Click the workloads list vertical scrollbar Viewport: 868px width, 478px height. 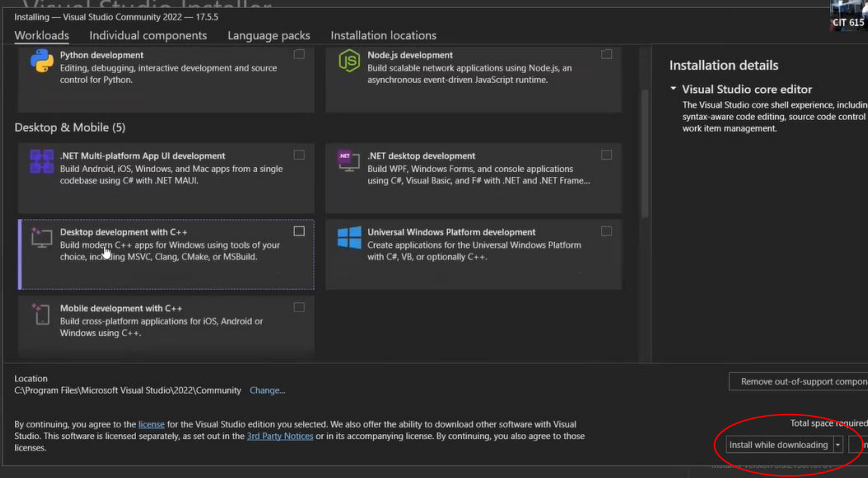[x=645, y=150]
